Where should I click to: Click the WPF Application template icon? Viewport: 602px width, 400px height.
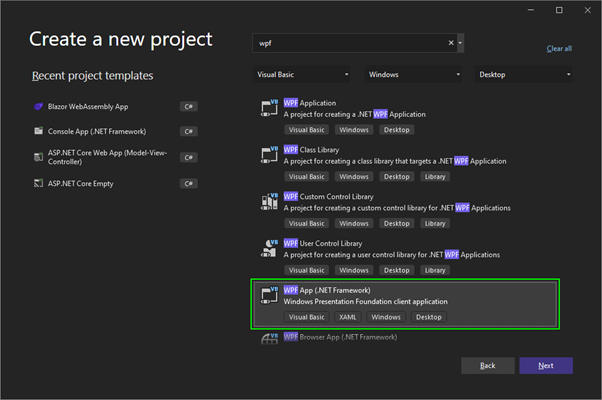269,108
